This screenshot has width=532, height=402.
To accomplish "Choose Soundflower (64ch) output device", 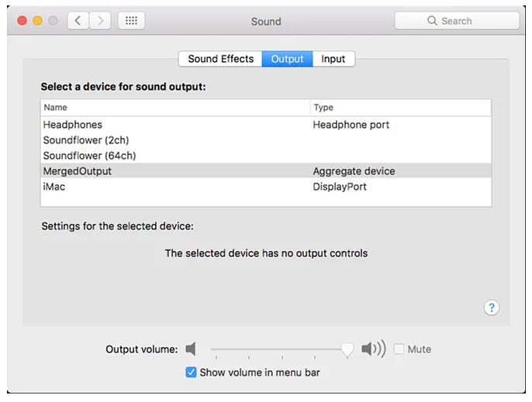I will click(89, 156).
